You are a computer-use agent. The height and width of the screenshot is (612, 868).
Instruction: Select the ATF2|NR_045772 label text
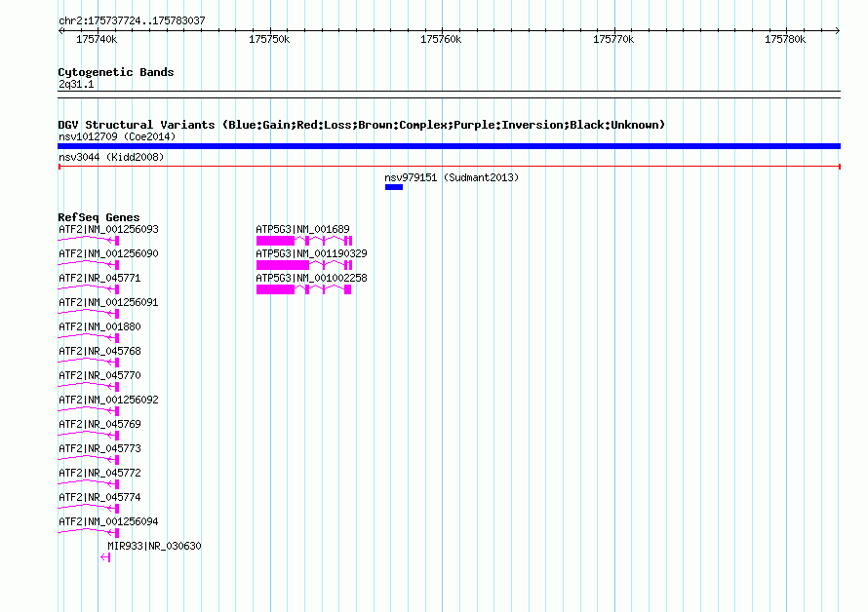(x=99, y=473)
